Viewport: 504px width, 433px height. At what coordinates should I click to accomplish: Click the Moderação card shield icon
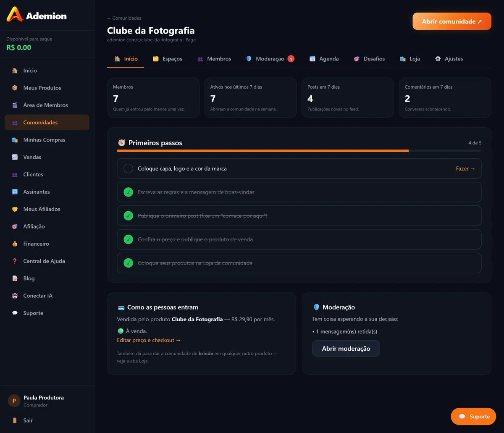coord(316,307)
